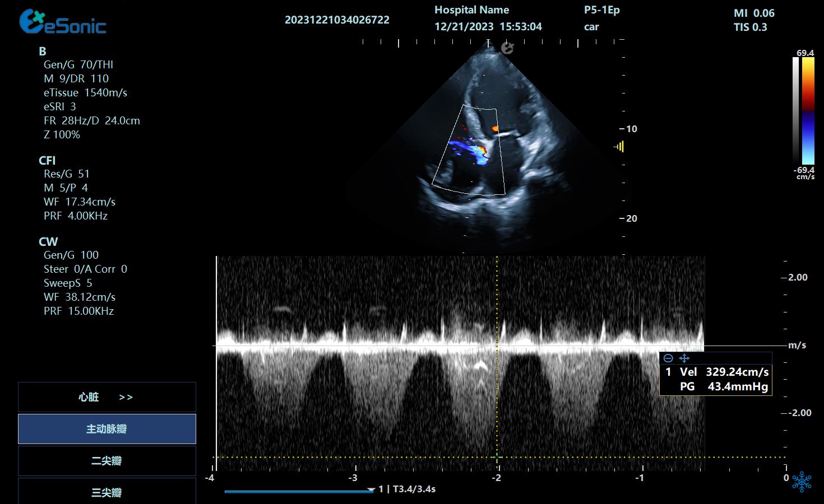Viewport: 824px width, 504px height.
Task: Click the blue snowflake freeze icon
Action: tap(802, 482)
